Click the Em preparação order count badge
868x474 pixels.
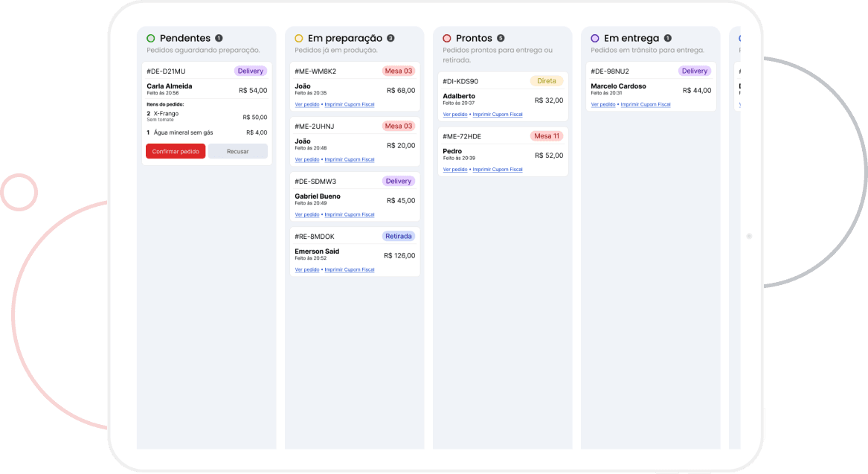pyautogui.click(x=390, y=38)
